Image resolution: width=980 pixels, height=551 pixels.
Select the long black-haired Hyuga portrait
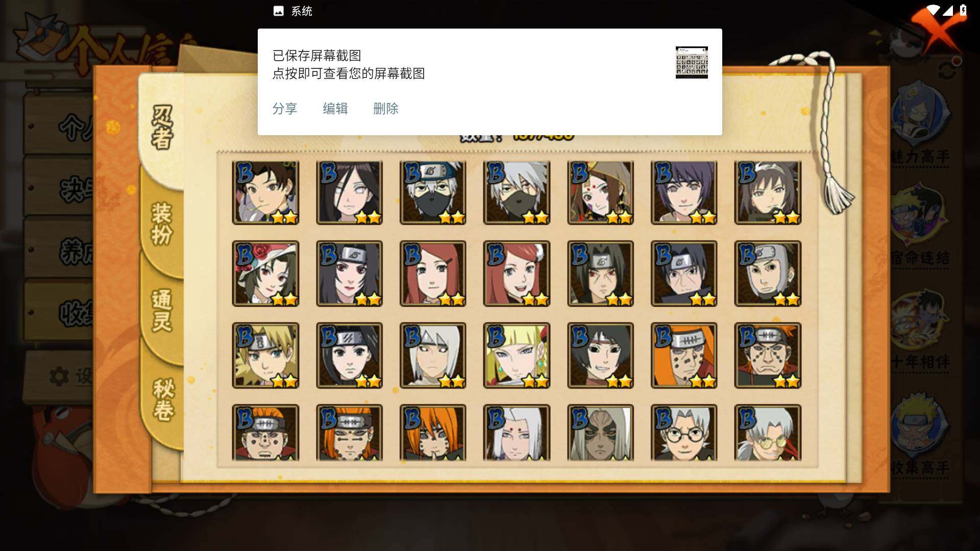[x=349, y=193]
